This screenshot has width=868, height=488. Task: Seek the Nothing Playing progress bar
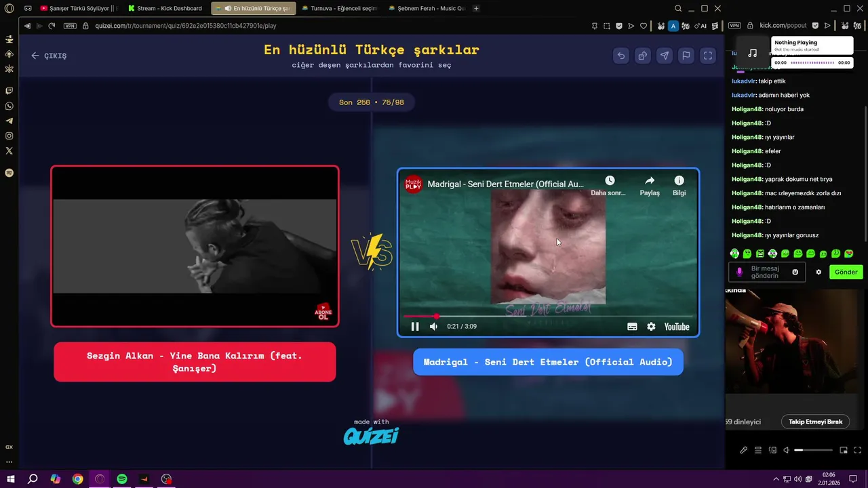pos(812,62)
